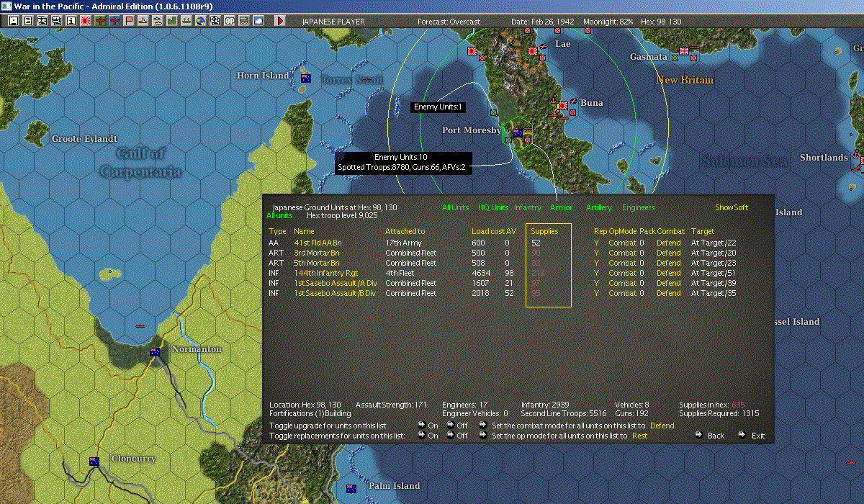Screen dimensions: 864x504
Task: Select the Armor filter
Action: 562,207
